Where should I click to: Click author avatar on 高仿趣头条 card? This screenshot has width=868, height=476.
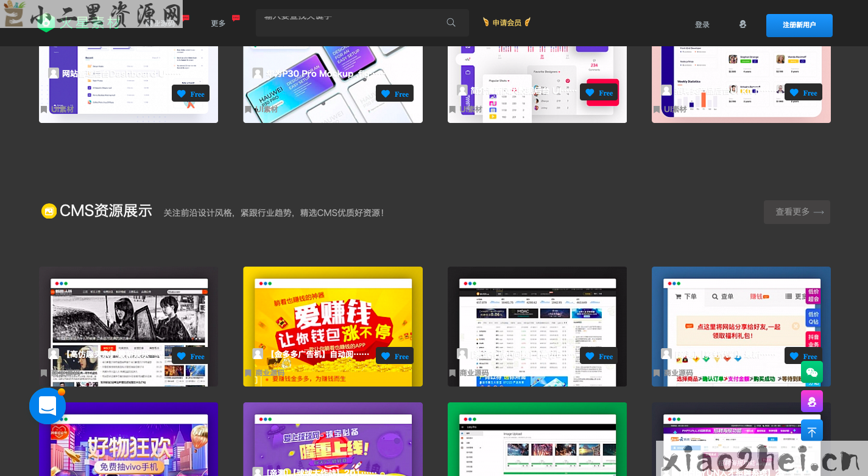click(54, 354)
